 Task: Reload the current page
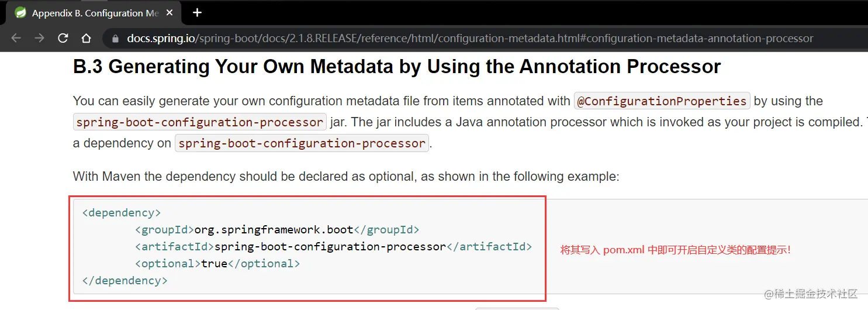point(63,39)
